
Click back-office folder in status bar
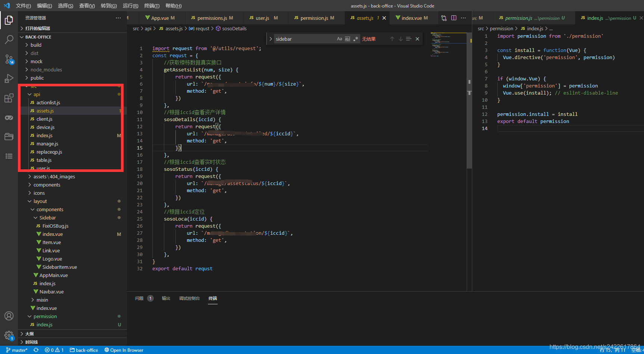tap(84, 350)
